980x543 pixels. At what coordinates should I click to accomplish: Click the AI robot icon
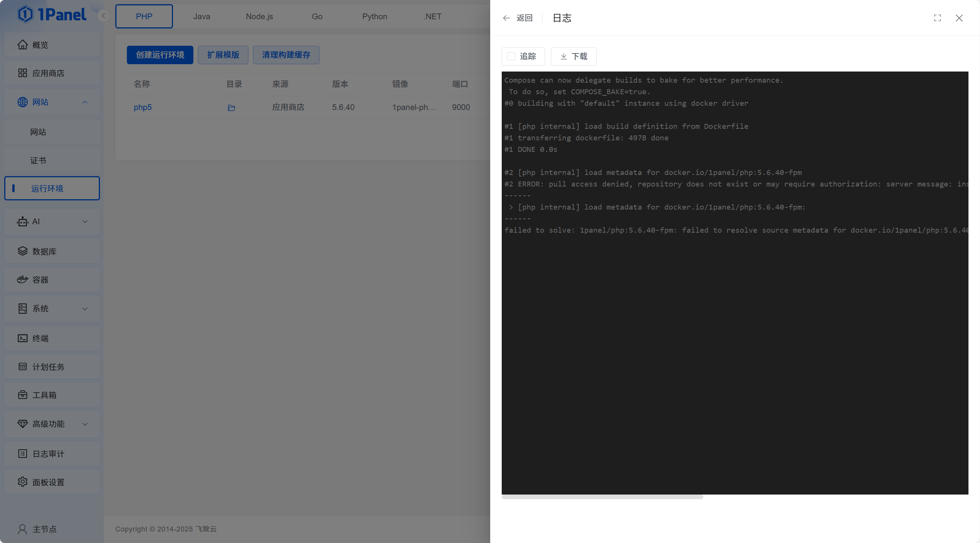tap(23, 222)
